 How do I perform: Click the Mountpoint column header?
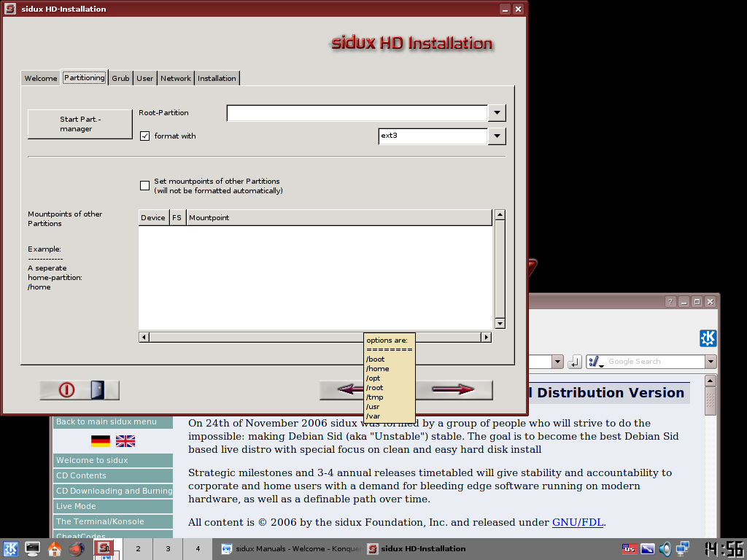coord(339,217)
